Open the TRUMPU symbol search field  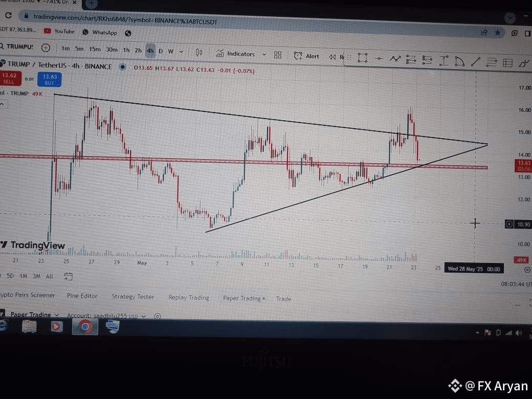[x=17, y=47]
